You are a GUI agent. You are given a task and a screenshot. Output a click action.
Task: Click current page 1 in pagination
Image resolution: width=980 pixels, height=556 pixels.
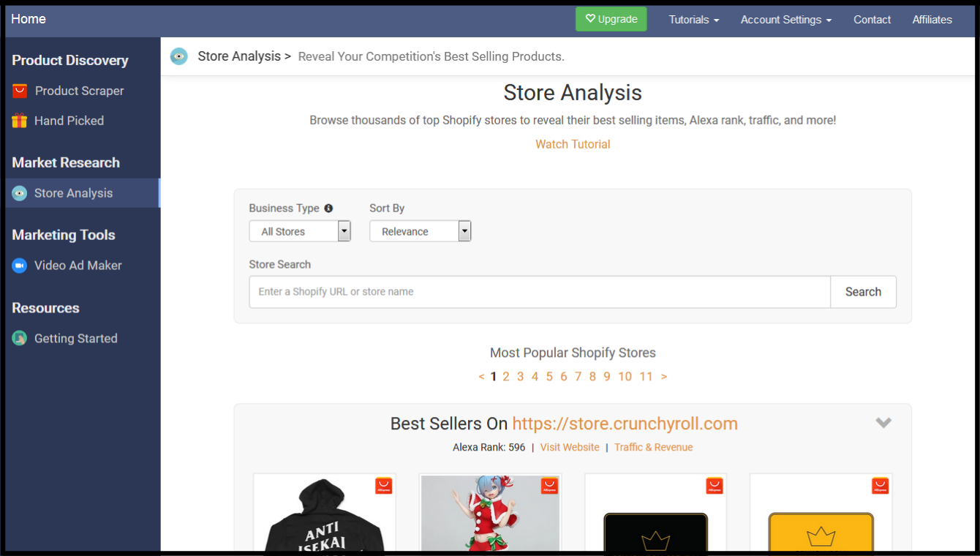tap(494, 377)
